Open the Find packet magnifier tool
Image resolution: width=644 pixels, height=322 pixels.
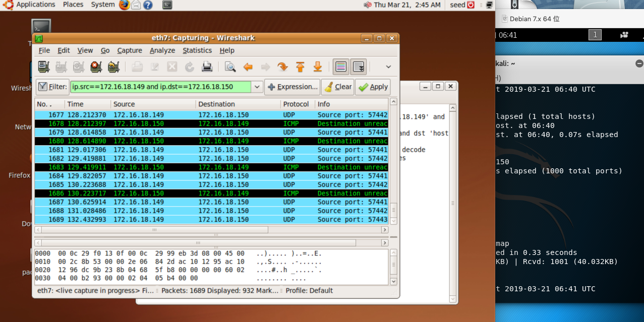tap(230, 67)
